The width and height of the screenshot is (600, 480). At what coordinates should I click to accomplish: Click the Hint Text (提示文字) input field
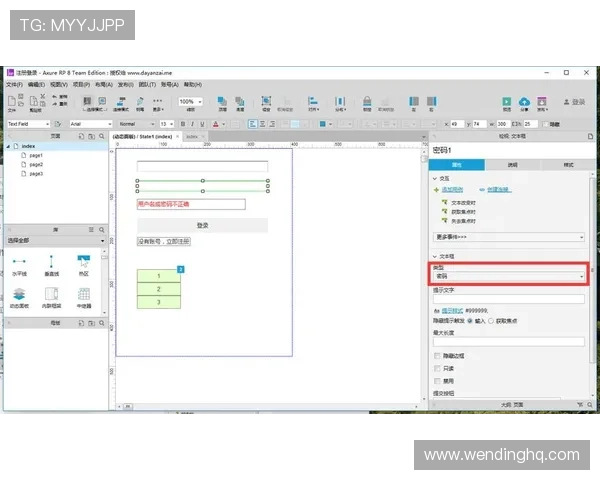point(509,299)
